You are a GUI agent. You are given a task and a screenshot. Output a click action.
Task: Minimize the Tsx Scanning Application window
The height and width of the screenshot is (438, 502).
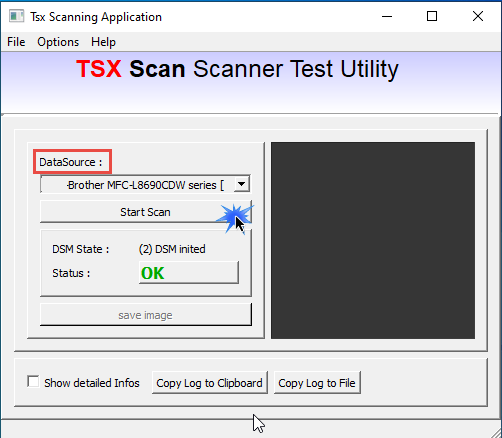click(387, 16)
